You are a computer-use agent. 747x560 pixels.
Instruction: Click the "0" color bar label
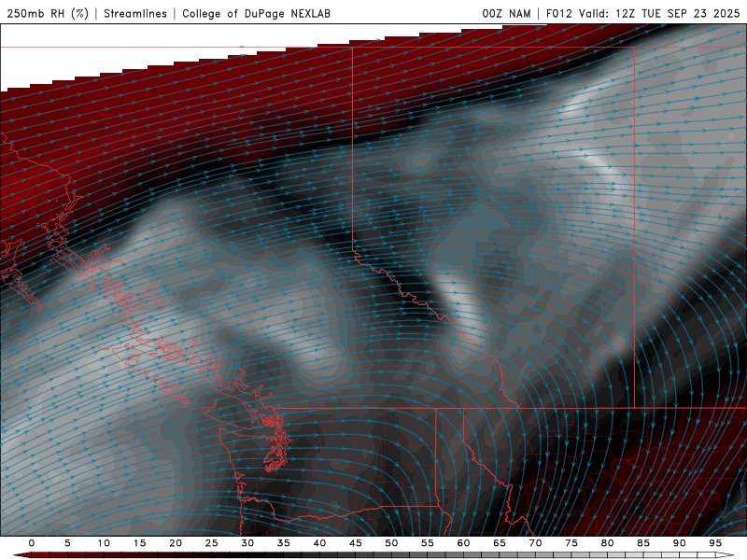tap(32, 543)
